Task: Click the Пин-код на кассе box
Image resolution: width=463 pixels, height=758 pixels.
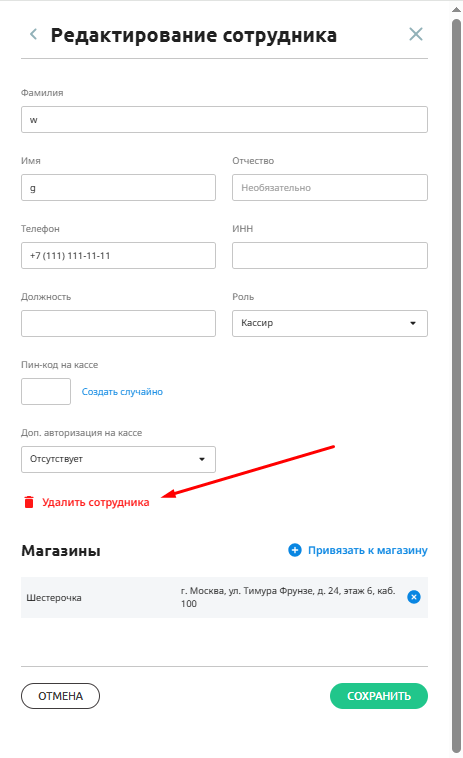Action: point(46,392)
